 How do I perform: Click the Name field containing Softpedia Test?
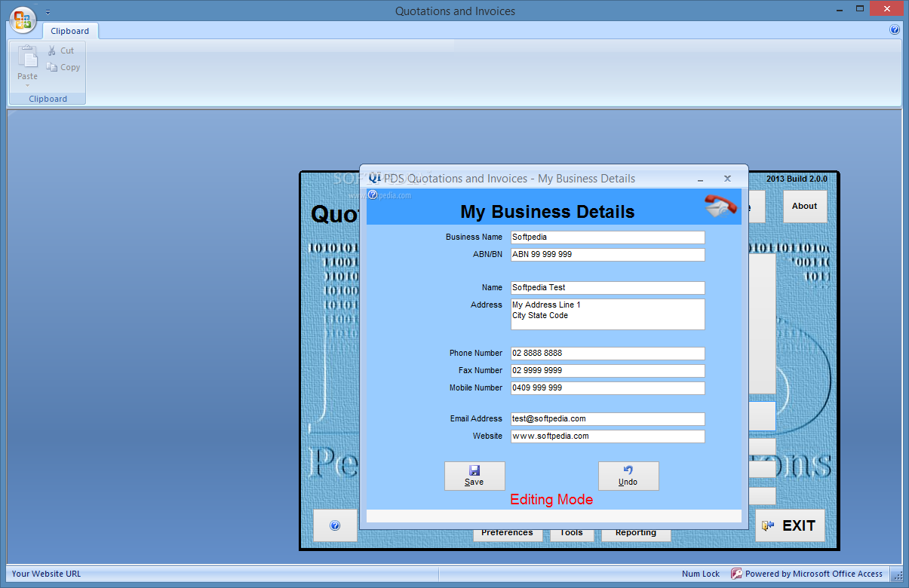coord(608,288)
